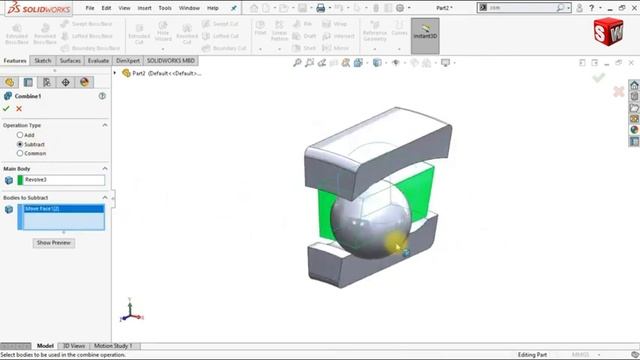Open the search box options dropdown

(x=568, y=8)
